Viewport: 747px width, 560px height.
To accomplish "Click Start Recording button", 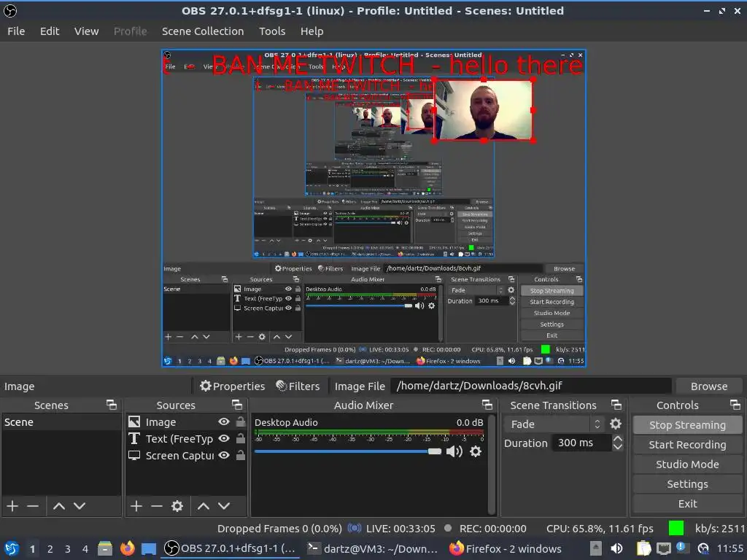I will (687, 445).
